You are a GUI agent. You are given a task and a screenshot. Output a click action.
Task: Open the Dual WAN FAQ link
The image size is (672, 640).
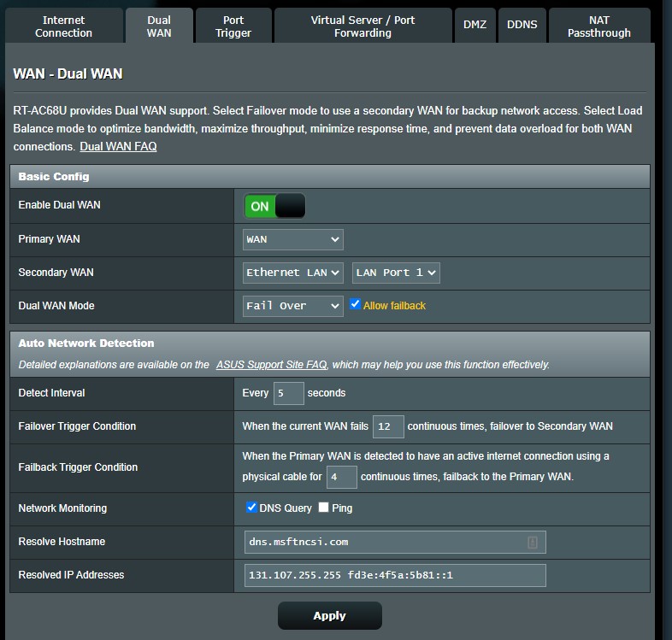[118, 146]
